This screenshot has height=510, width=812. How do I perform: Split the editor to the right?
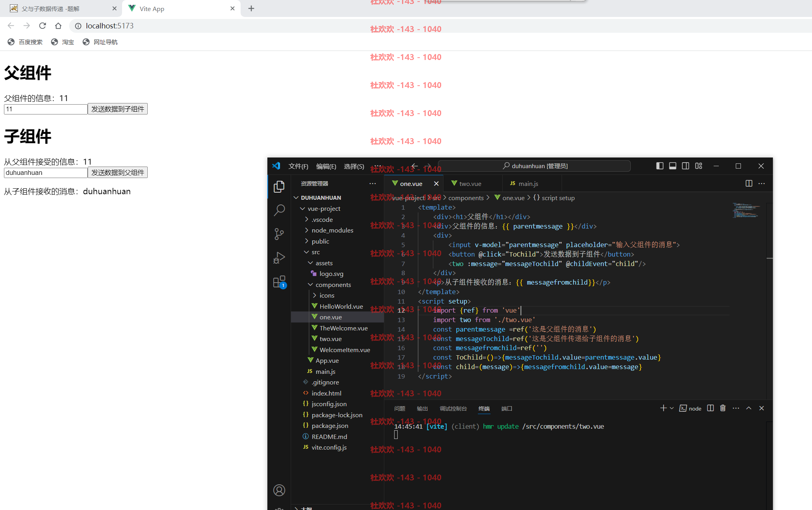click(749, 183)
